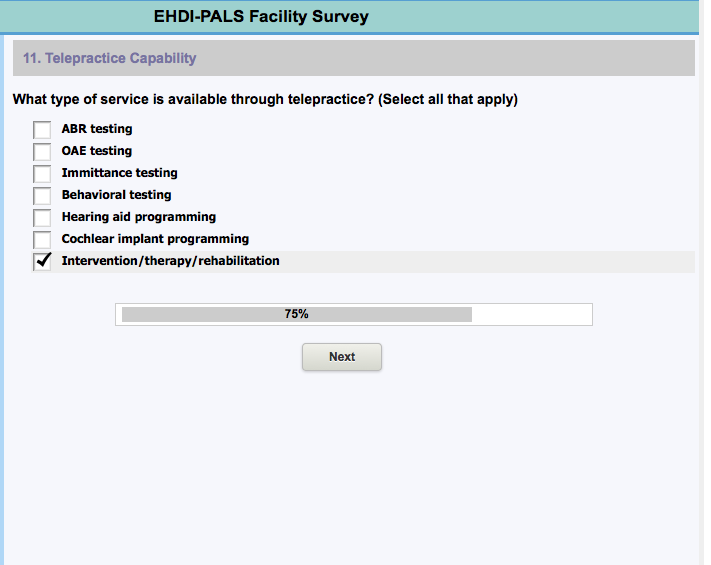The width and height of the screenshot is (711, 565).
Task: Click the 75% progress label
Action: 296,314
